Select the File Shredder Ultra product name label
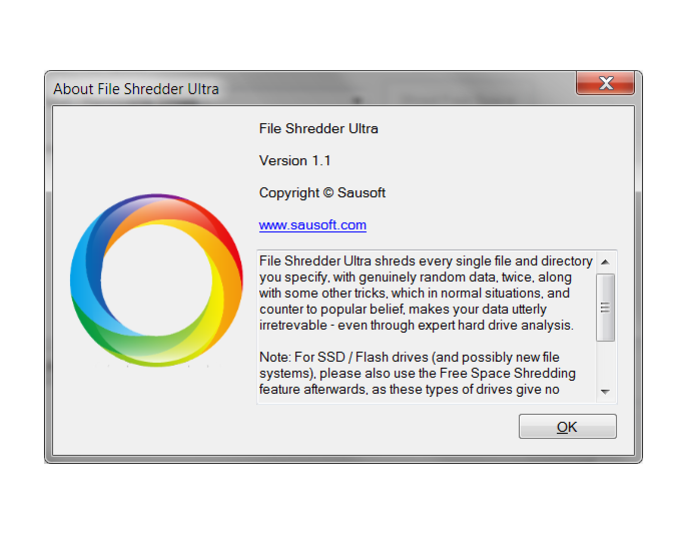This screenshot has height=535, width=687. tap(319, 128)
